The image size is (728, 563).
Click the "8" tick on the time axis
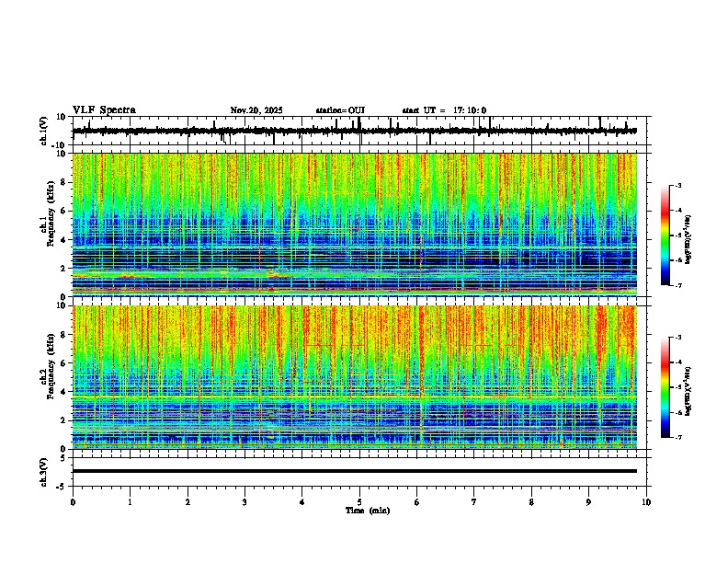tap(531, 502)
